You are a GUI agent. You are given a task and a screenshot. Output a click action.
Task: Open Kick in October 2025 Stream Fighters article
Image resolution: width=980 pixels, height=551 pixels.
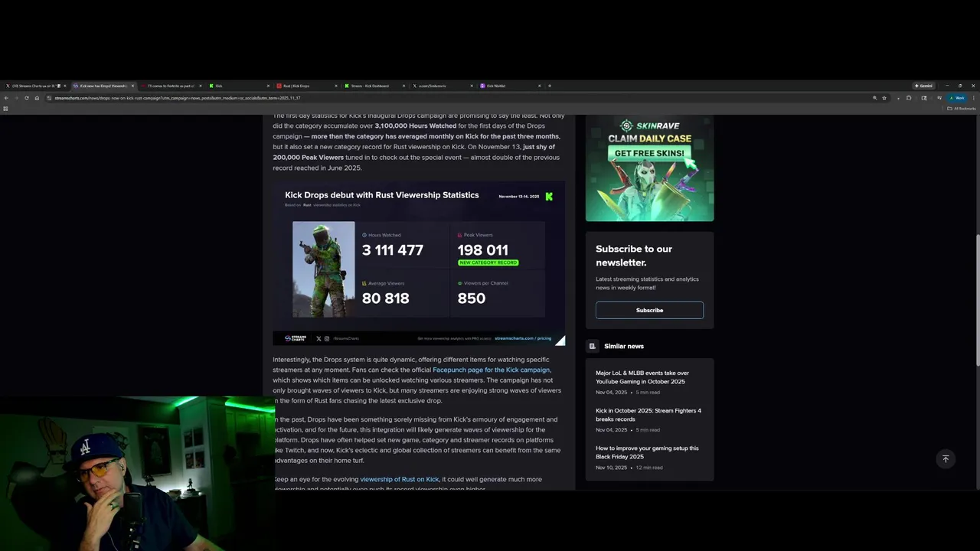pos(648,415)
